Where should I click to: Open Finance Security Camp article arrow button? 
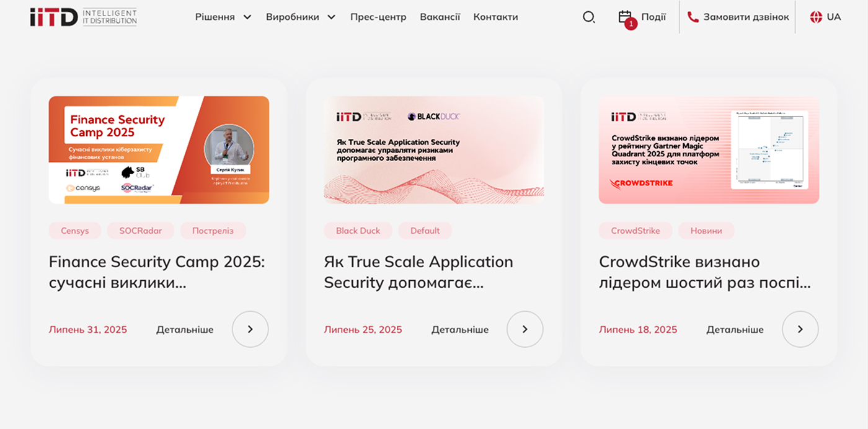250,329
